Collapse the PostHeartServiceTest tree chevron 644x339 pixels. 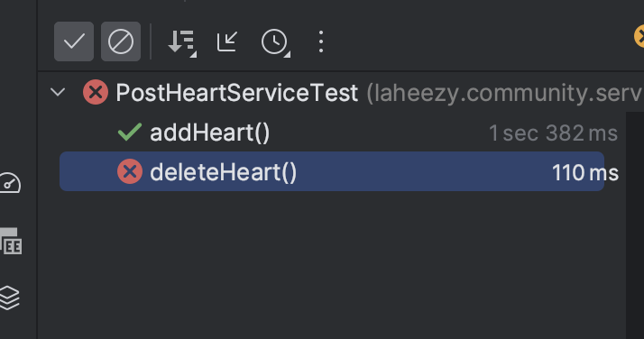(58, 92)
